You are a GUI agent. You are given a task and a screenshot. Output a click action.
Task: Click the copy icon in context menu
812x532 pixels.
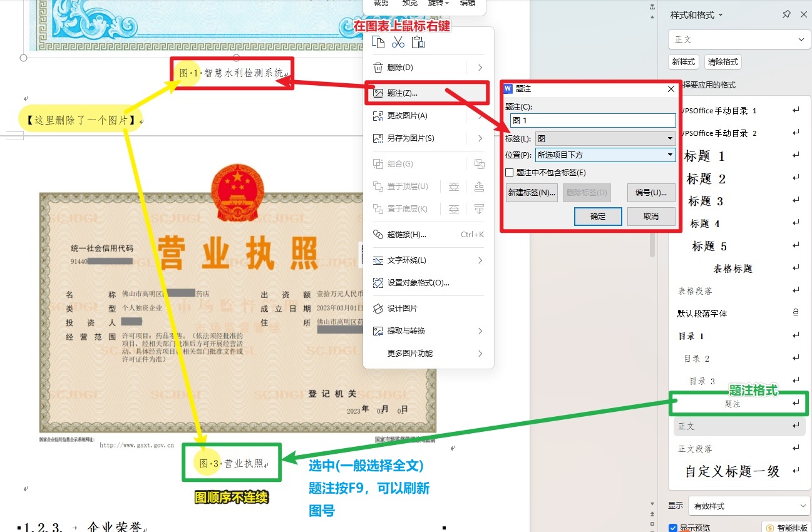click(x=378, y=42)
